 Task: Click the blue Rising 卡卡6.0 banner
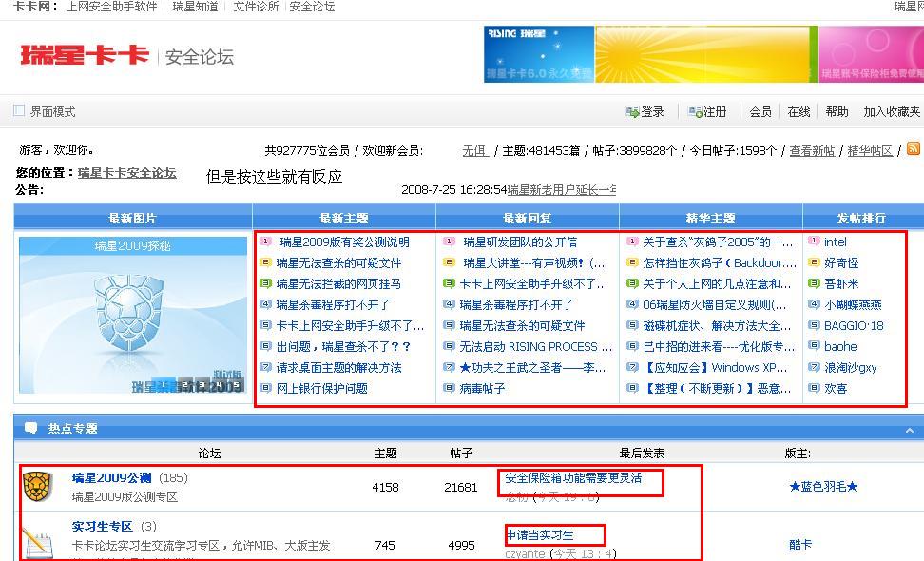539,53
